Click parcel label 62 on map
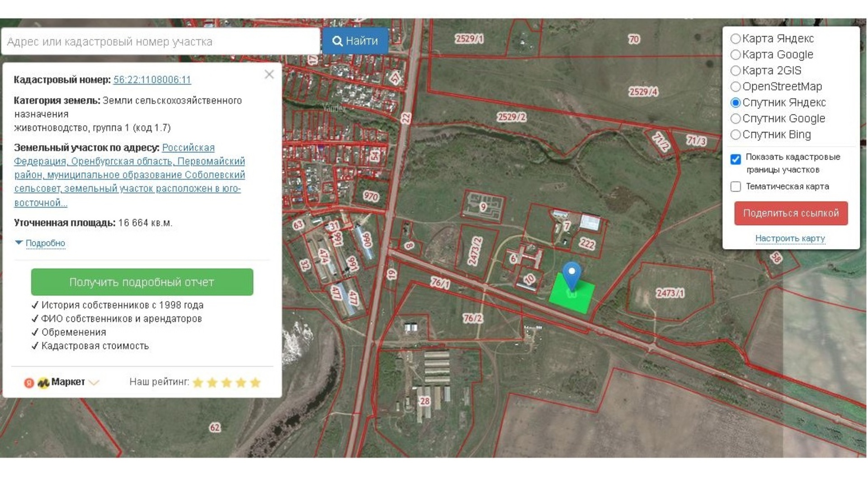 [x=215, y=427]
